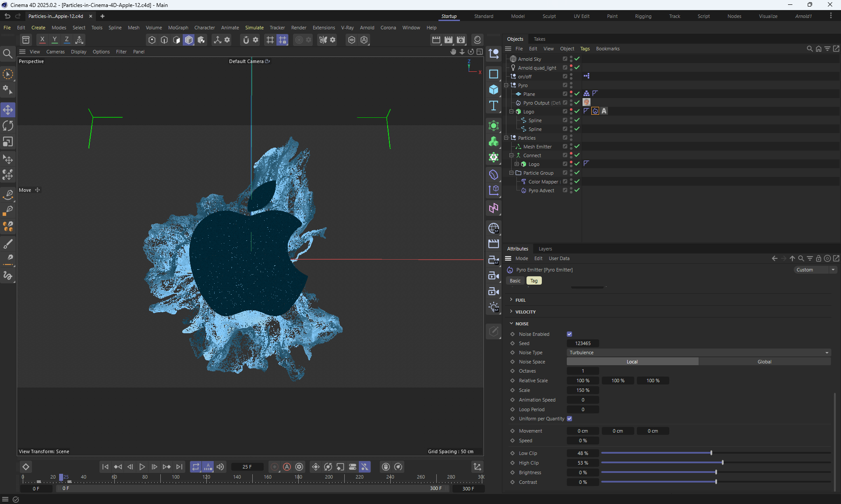This screenshot has width=841, height=504.
Task: Select the Rotate tool
Action: (x=8, y=126)
